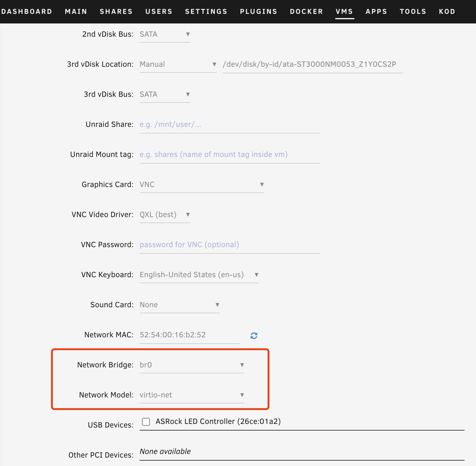Image resolution: width=476 pixels, height=466 pixels.
Task: Open the Graphics Card VNC dropdown
Action: click(x=202, y=185)
